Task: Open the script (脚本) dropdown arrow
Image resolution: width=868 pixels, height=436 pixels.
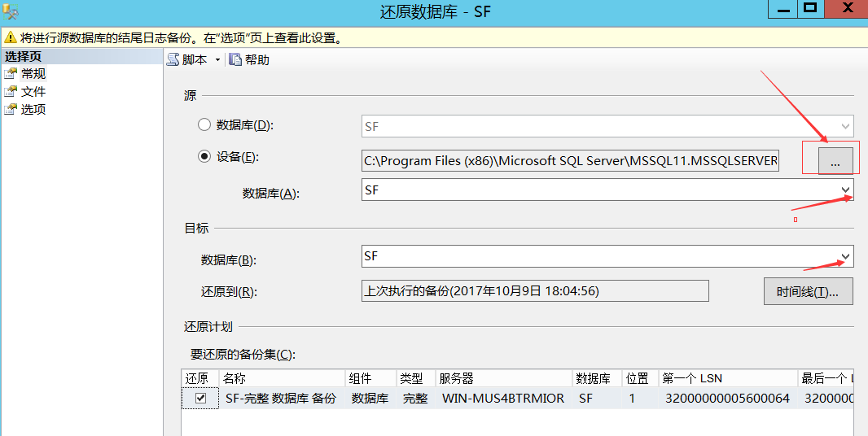Action: [x=217, y=60]
